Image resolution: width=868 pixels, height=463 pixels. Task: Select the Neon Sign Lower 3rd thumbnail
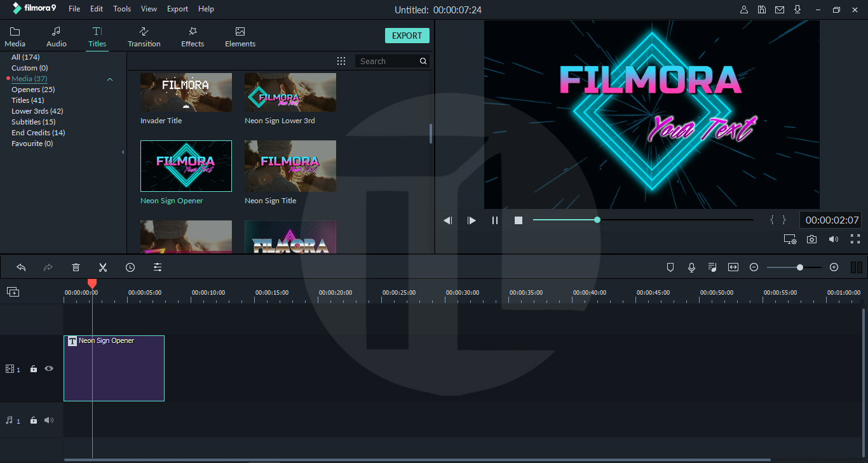(290, 92)
